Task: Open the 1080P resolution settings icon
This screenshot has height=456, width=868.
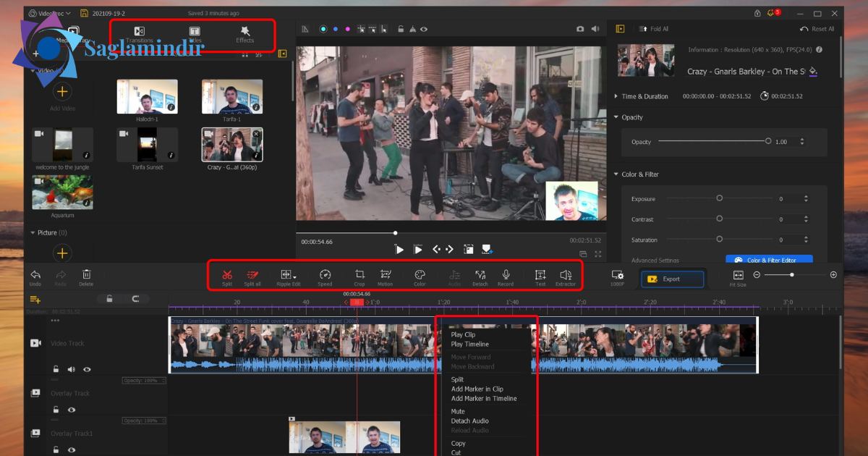Action: coord(617,275)
